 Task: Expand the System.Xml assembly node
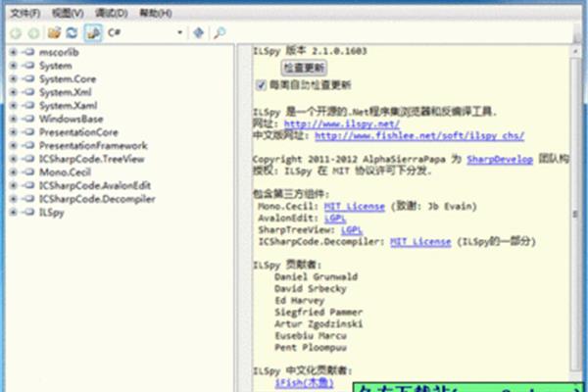pyautogui.click(x=13, y=92)
